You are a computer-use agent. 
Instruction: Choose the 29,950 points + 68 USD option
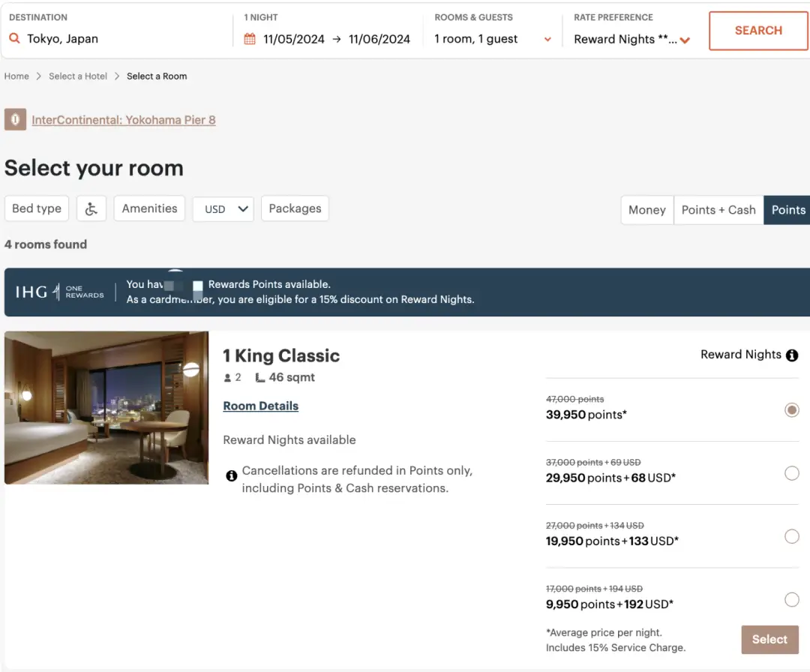791,473
